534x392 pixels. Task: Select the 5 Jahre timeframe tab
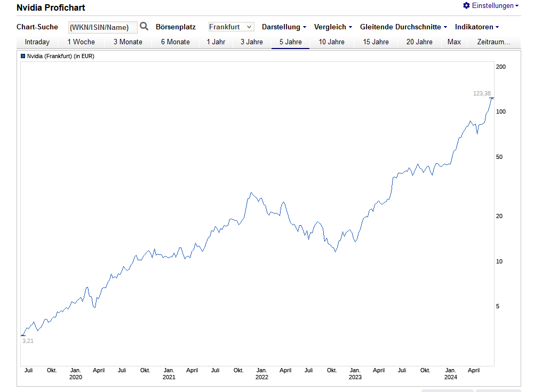tap(291, 42)
